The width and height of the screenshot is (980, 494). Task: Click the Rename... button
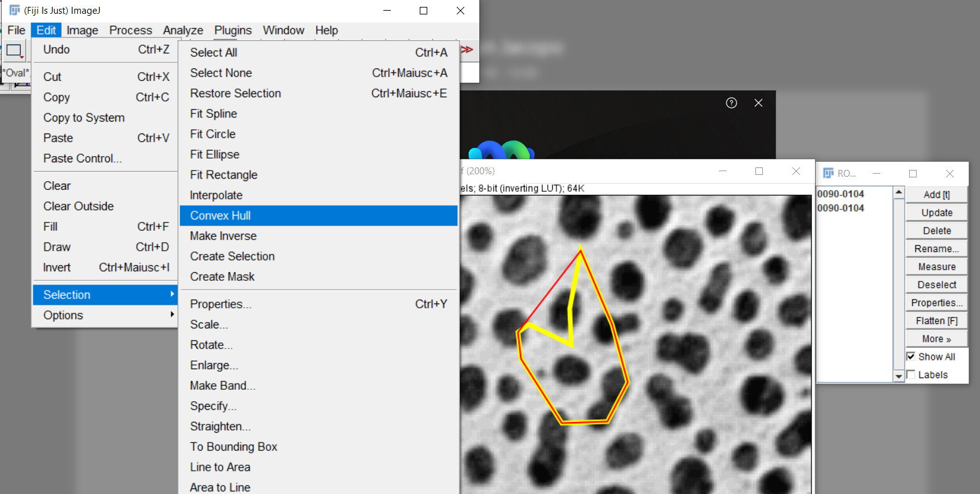click(936, 248)
